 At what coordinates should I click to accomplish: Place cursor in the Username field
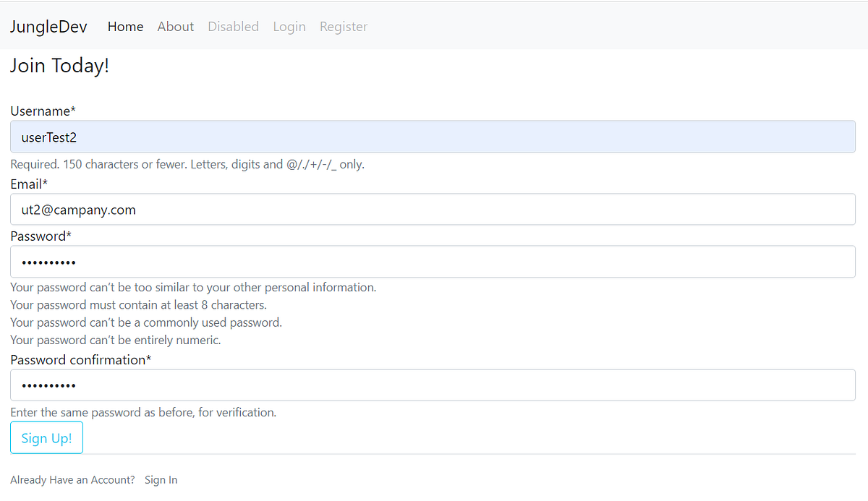pyautogui.click(x=434, y=136)
